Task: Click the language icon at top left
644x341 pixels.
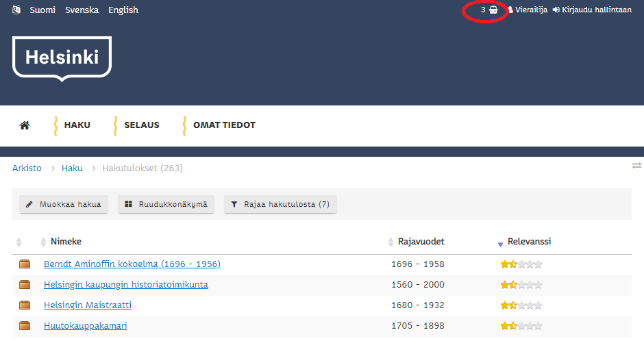Action: click(16, 10)
